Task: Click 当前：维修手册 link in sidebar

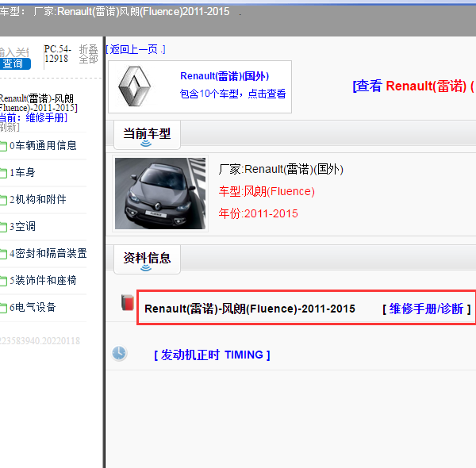Action: coord(33,117)
